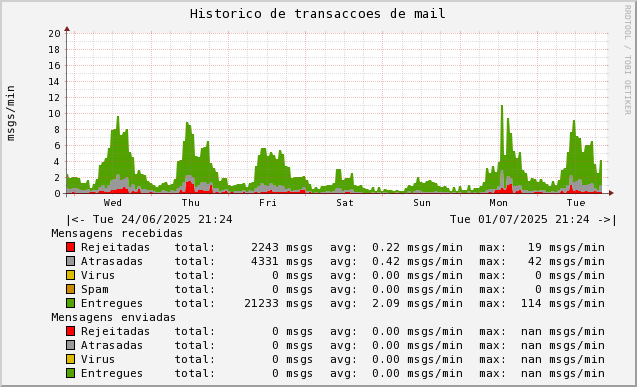Click the '2.09 msgs/min' average value
This screenshot has height=387, width=637.
417,303
